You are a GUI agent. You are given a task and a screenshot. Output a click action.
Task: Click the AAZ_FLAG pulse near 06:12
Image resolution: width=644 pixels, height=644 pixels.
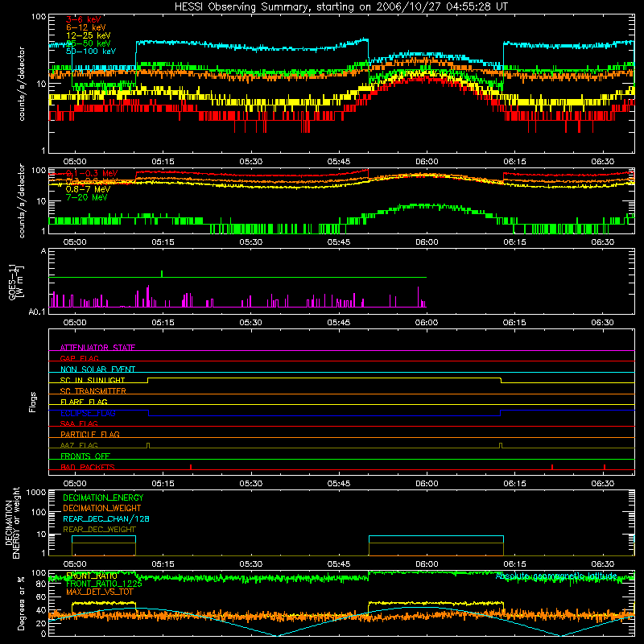[501, 446]
